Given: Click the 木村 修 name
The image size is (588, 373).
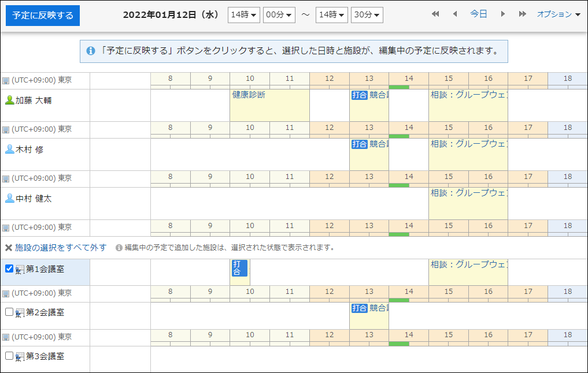Looking at the screenshot, I should click(x=29, y=150).
